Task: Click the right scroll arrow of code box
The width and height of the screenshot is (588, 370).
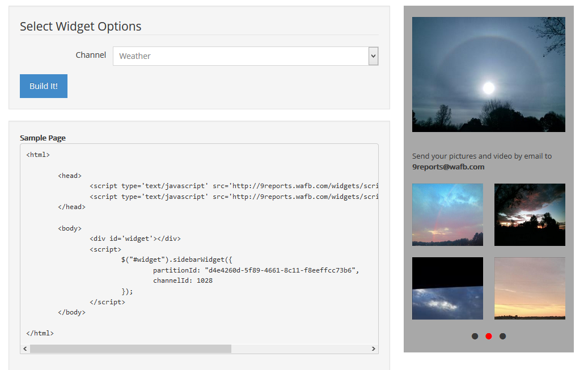Action: pyautogui.click(x=374, y=348)
